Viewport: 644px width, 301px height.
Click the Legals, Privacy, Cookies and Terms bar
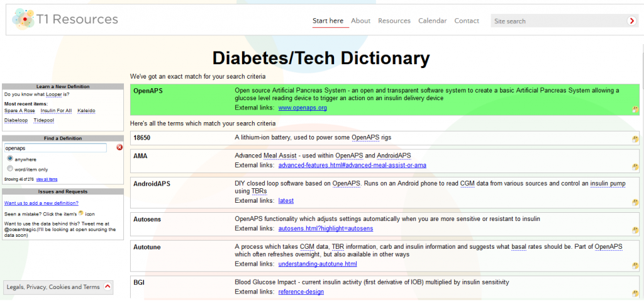tap(58, 287)
